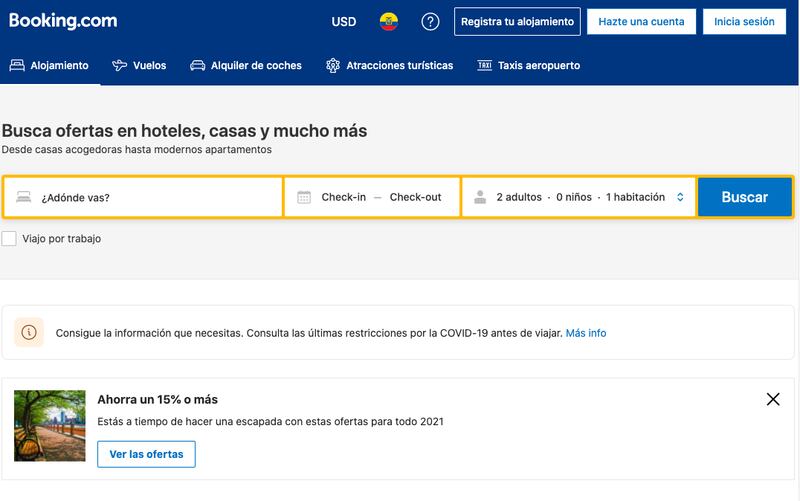Click the Ahorra un 15% o más heading
Screen dimensions: 800x501
pyautogui.click(x=158, y=399)
